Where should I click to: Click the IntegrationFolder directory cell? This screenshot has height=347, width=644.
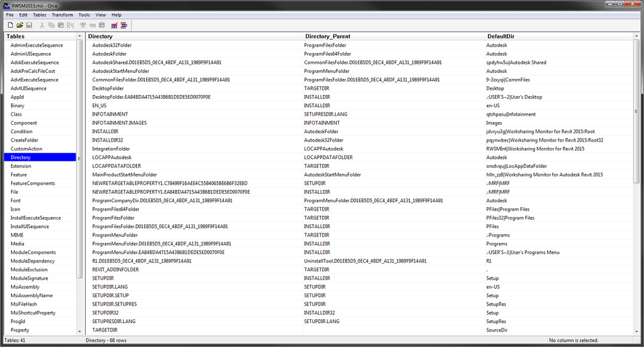tap(111, 149)
